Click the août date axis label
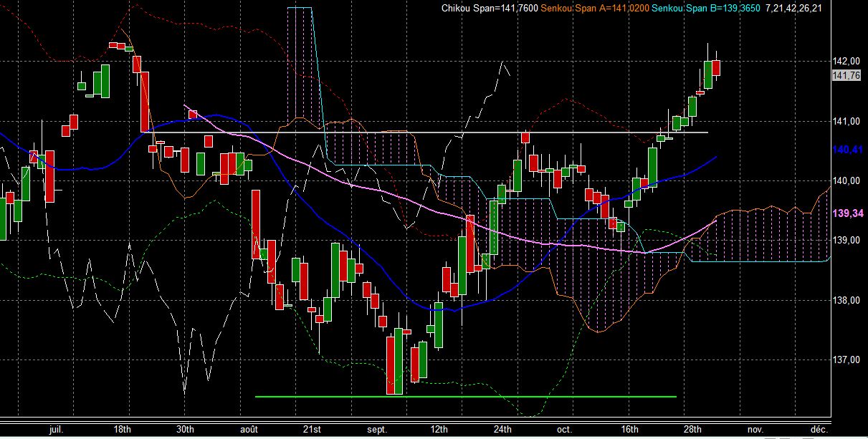The width and height of the screenshot is (868, 439). (x=249, y=429)
